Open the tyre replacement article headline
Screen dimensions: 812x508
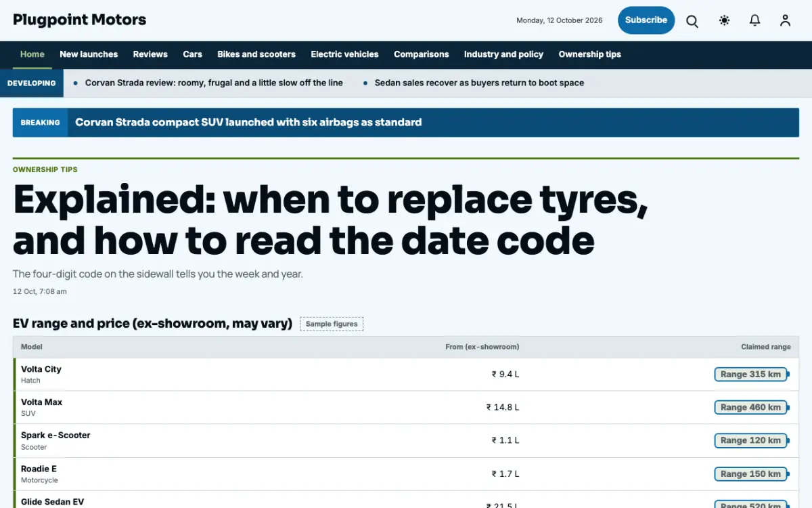(x=330, y=219)
